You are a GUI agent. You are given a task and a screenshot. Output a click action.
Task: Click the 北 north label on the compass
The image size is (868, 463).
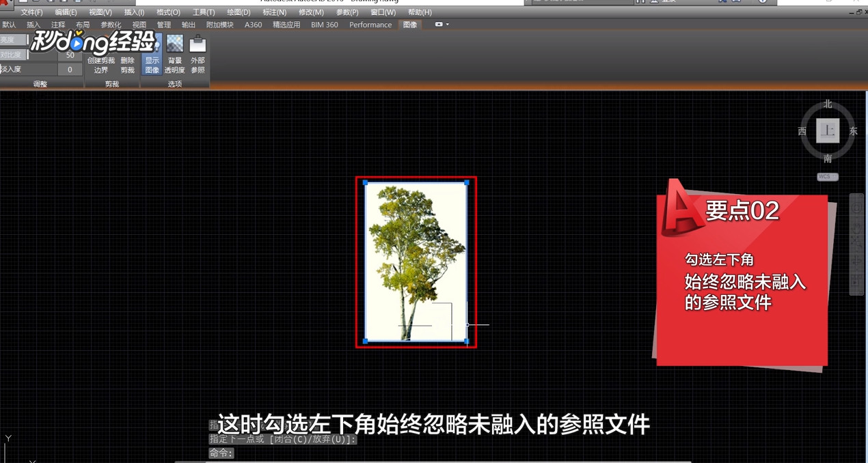point(828,104)
